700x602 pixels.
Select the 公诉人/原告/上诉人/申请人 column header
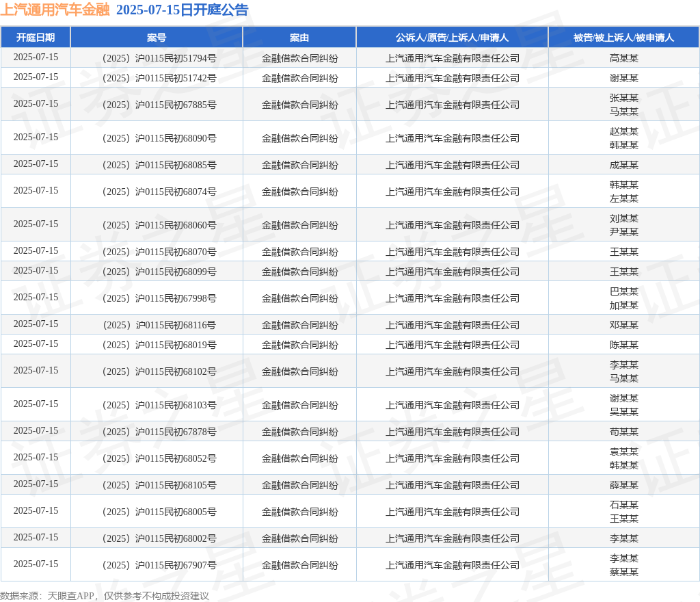pos(452,38)
